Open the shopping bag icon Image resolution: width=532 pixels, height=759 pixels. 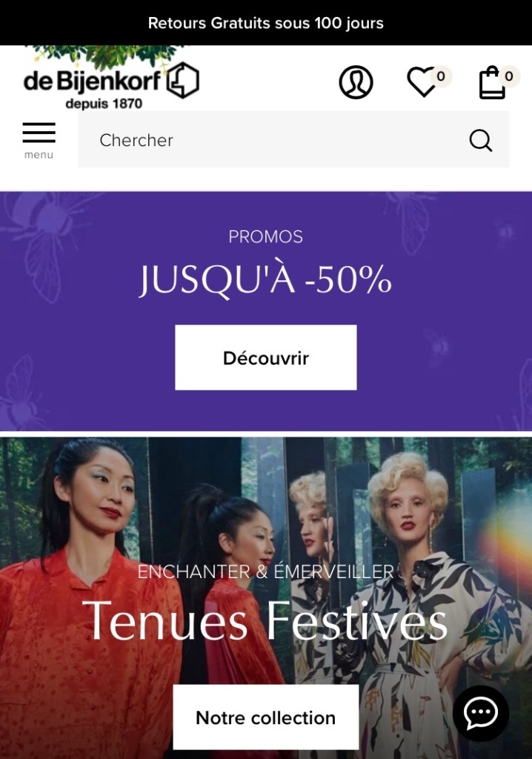(x=492, y=82)
